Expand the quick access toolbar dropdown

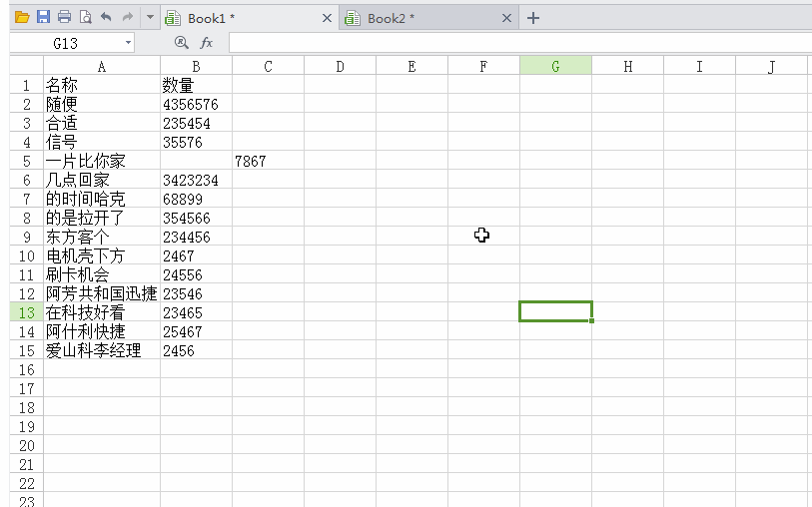(x=150, y=17)
